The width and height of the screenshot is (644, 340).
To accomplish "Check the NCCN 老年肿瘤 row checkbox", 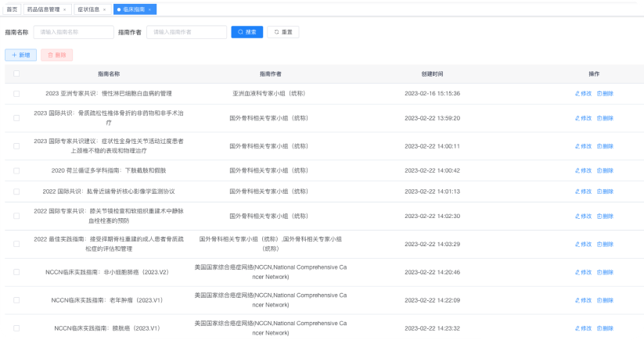I will (16, 300).
